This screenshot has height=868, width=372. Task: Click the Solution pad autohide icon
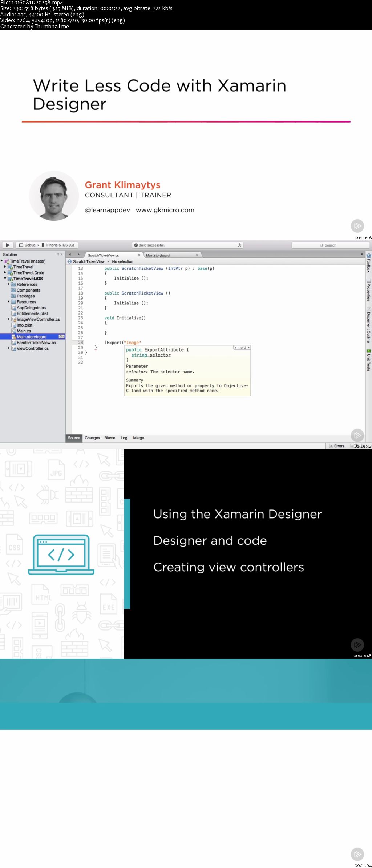click(x=58, y=255)
